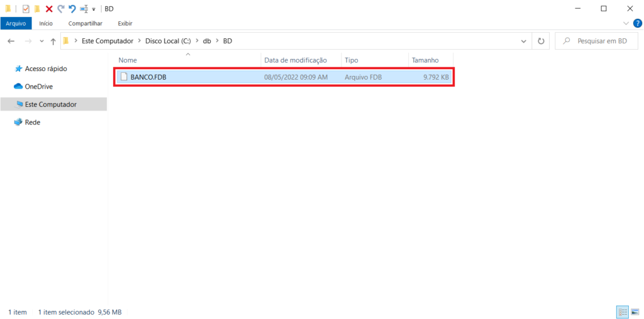Expand the chevron between db and BD

[217, 41]
